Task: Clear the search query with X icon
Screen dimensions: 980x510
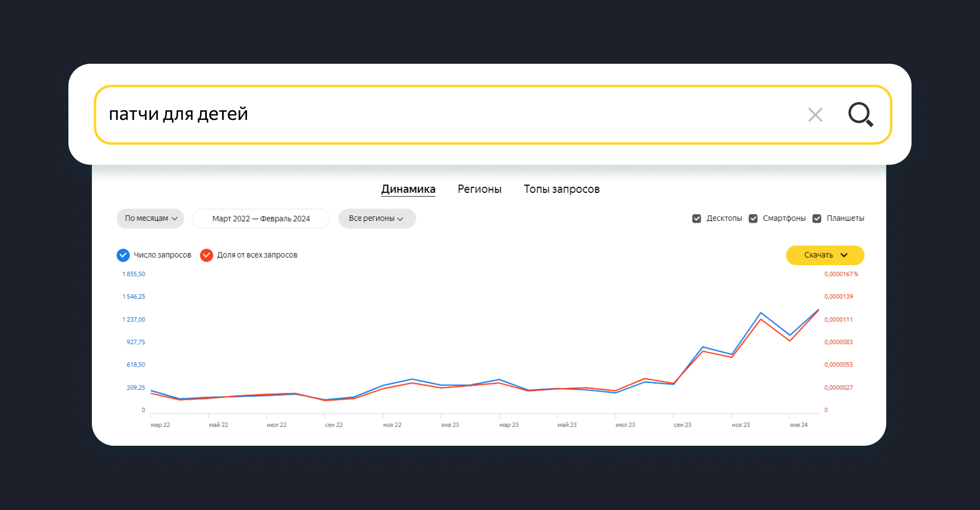Action: click(x=815, y=115)
